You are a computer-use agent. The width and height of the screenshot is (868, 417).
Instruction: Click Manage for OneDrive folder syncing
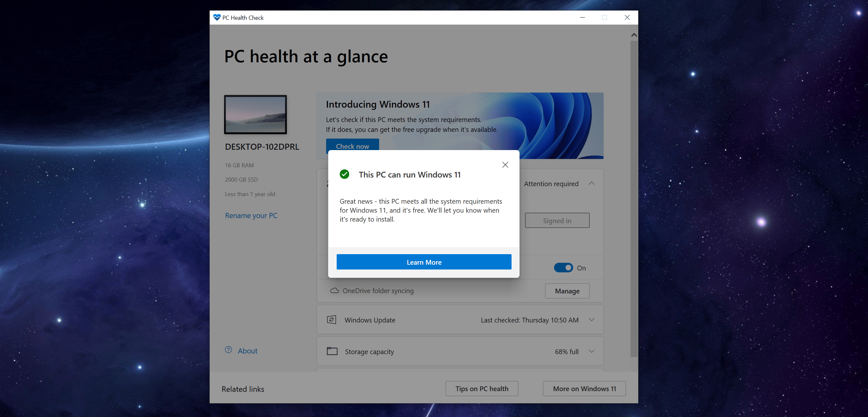[x=567, y=291]
